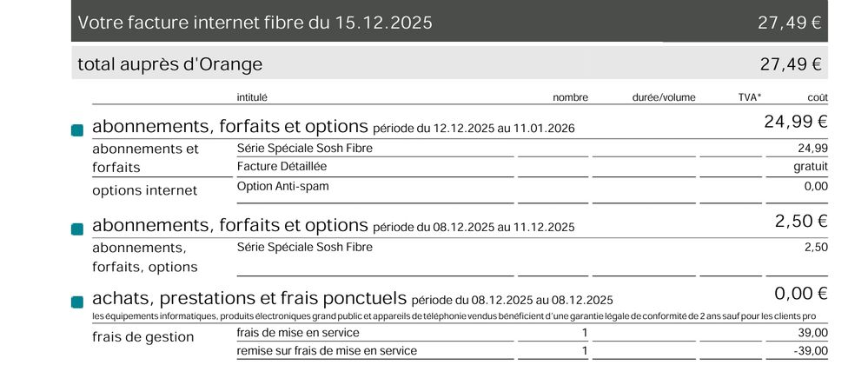Click the 24,99 € section total amount
Screen dimensions: 868x365
[795, 122]
